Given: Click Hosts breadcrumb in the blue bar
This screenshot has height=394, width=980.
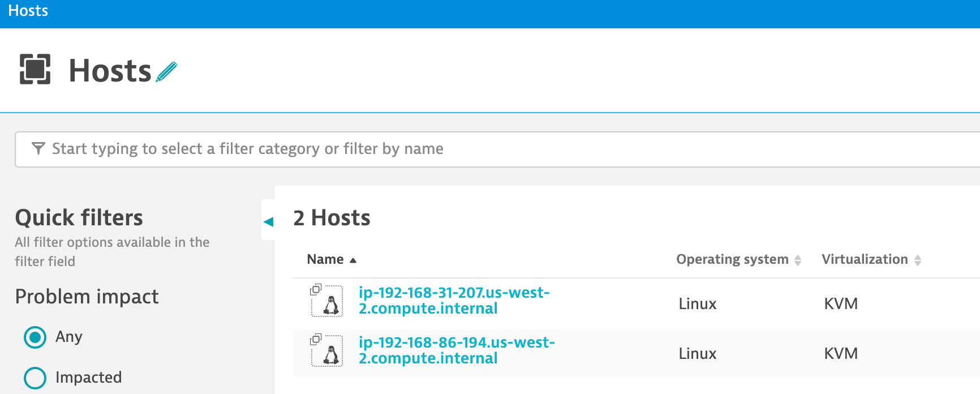Looking at the screenshot, I should (x=28, y=11).
